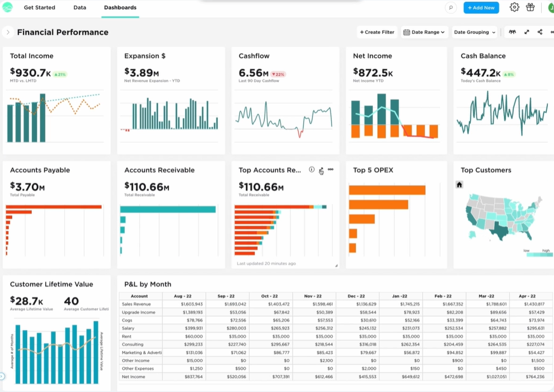Click info icon on Top Accounts Receivable widget
The height and width of the screenshot is (392, 554).
[x=312, y=170]
